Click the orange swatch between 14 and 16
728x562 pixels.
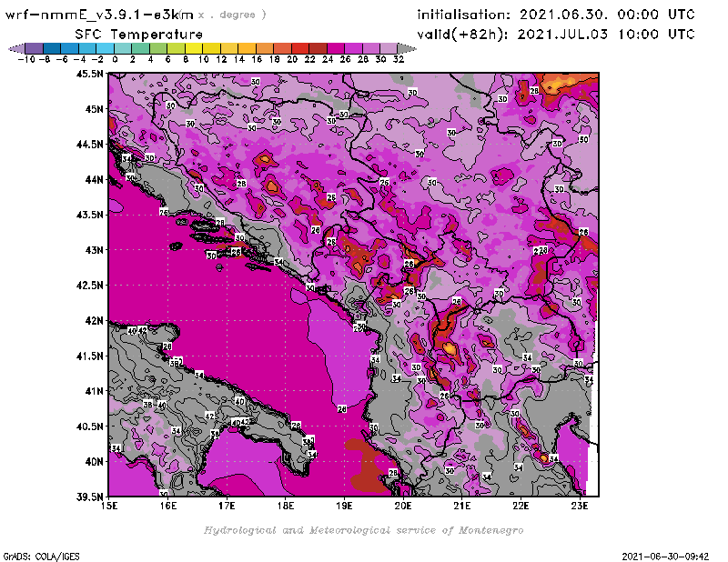(247, 48)
